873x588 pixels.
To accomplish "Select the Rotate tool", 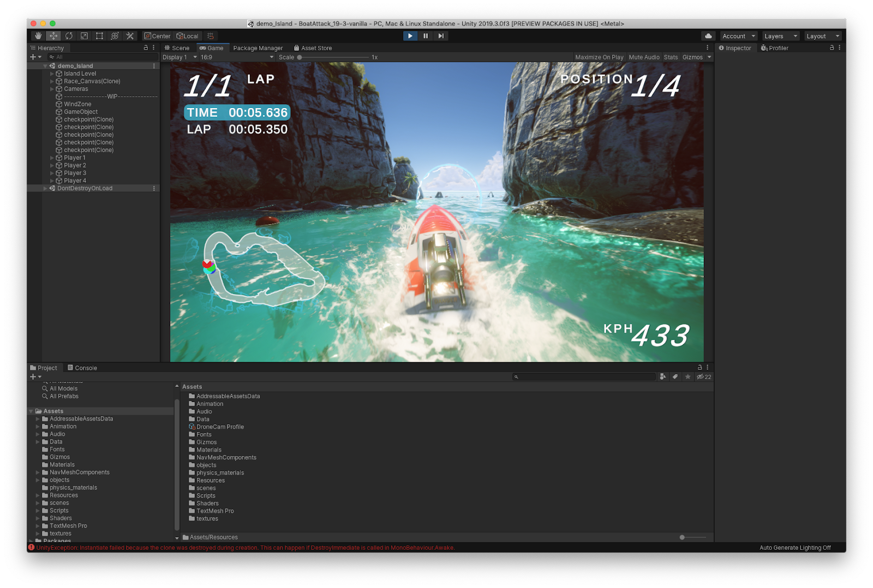I will click(69, 36).
